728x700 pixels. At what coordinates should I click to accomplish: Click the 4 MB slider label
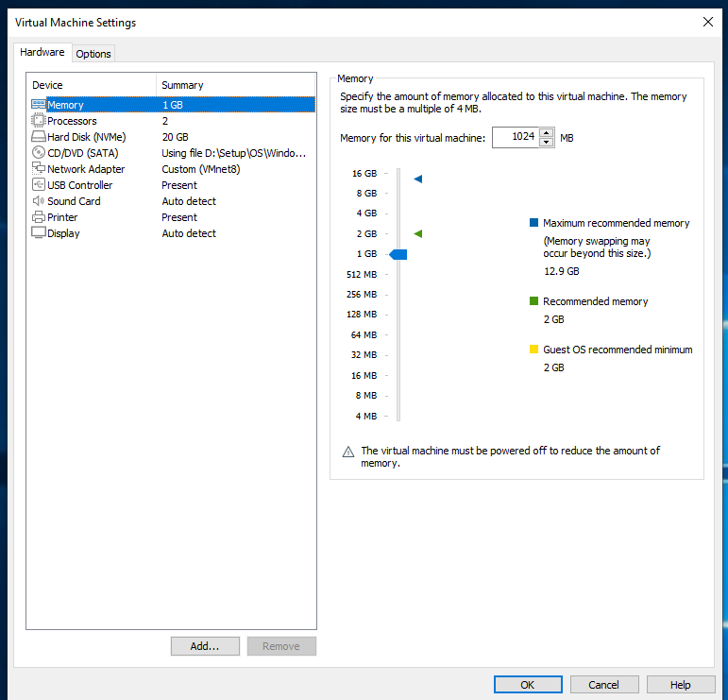(366, 417)
